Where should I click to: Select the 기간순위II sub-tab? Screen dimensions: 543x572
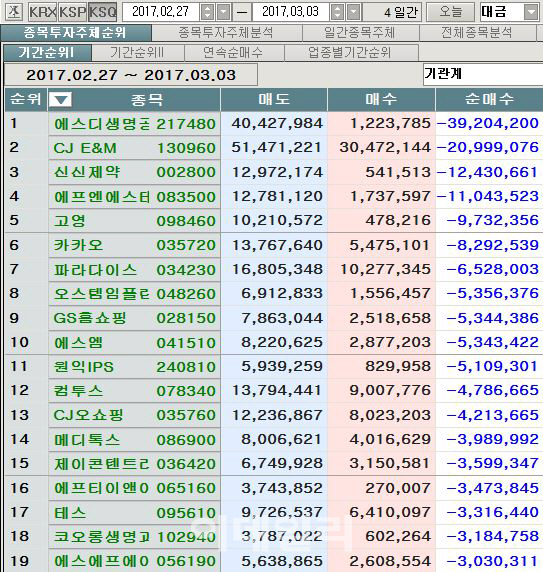click(137, 53)
